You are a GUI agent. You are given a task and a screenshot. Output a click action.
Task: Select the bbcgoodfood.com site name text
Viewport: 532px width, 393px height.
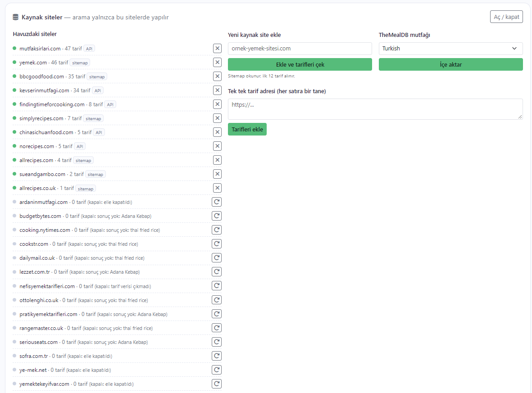click(x=42, y=77)
